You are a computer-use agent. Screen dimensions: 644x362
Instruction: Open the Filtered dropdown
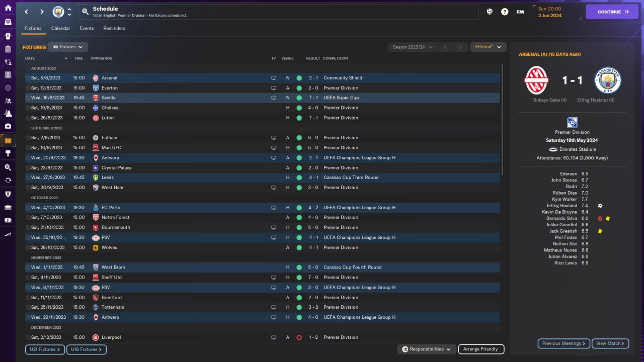pyautogui.click(x=488, y=47)
